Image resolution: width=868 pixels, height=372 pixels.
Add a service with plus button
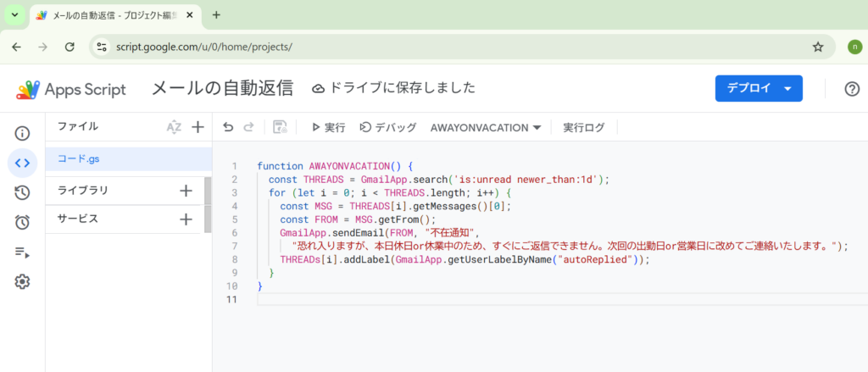[186, 219]
